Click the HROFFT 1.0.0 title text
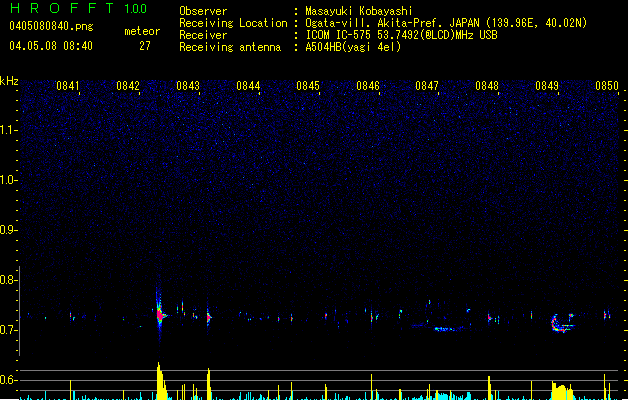629x400 pixels. point(79,8)
